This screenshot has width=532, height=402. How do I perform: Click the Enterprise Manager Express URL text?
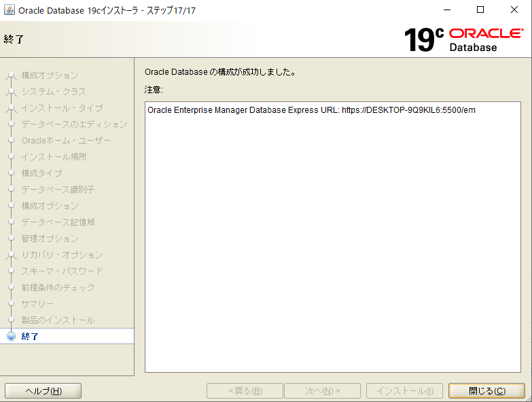(311, 110)
